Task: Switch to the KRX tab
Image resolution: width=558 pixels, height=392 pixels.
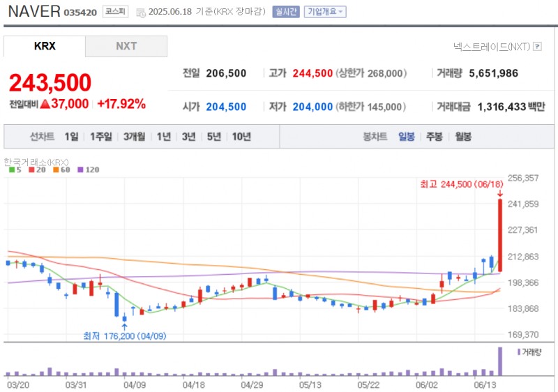Action: (45, 46)
